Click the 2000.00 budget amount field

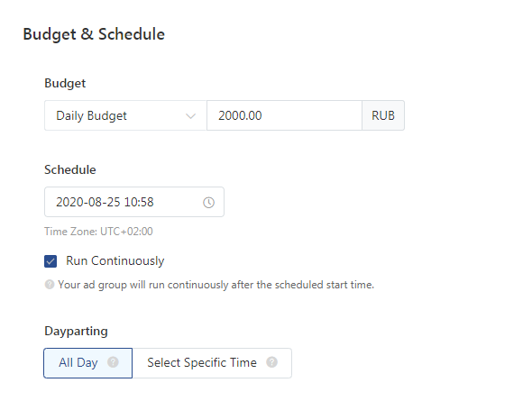tap(284, 115)
